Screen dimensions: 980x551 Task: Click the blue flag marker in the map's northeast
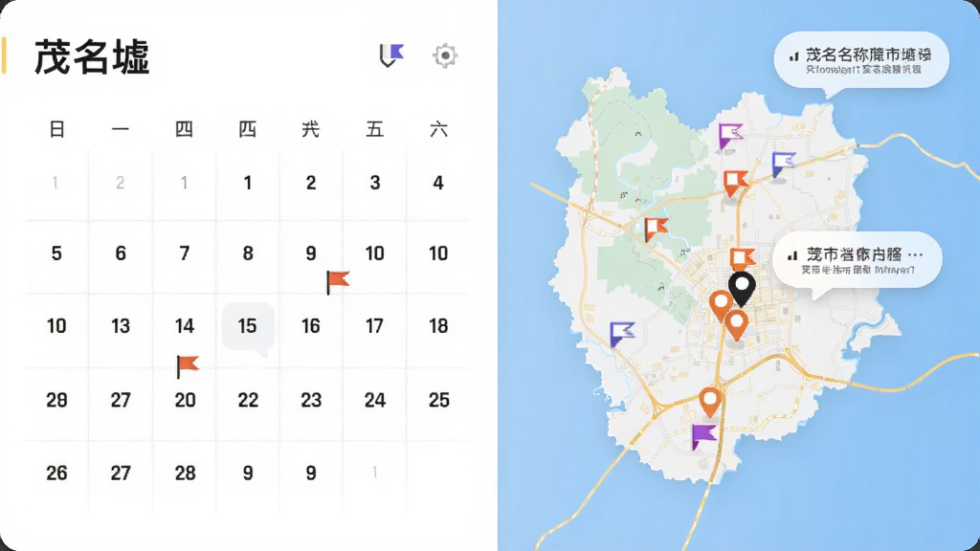tap(783, 165)
